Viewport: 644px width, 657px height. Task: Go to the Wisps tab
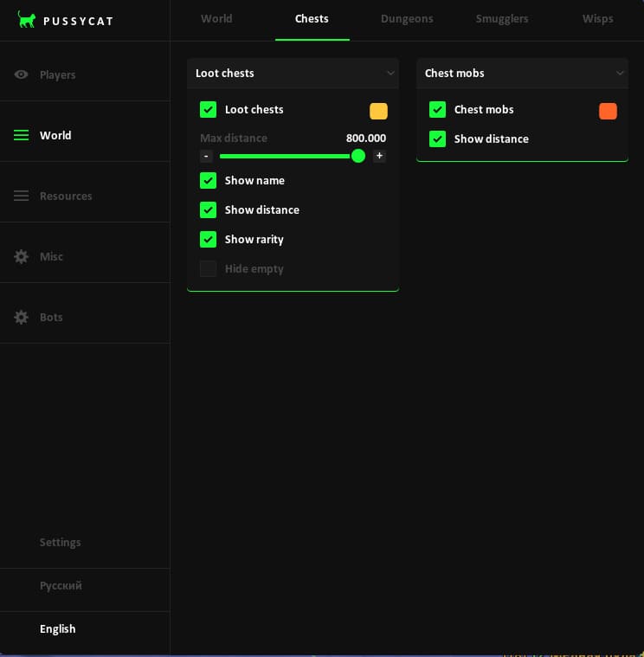(x=597, y=19)
